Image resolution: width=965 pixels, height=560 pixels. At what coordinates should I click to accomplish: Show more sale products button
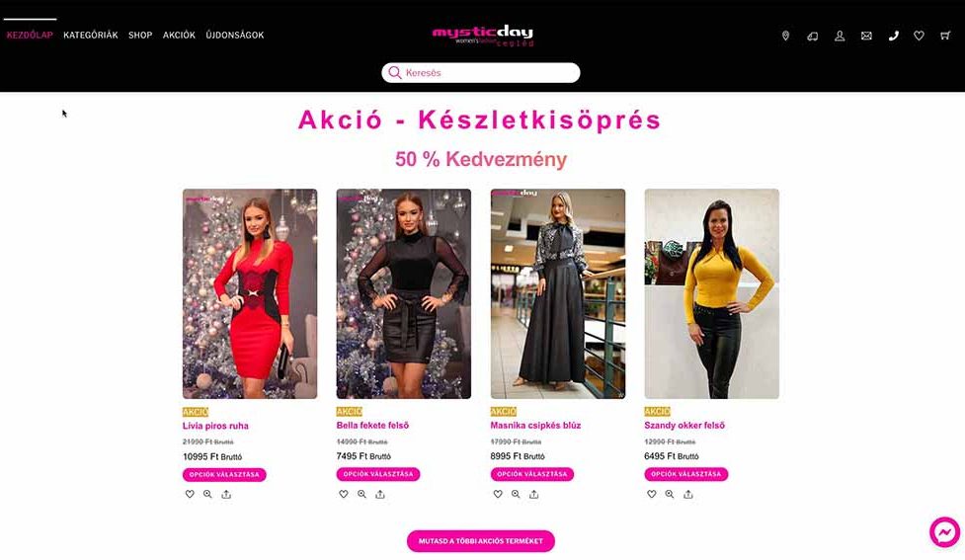[x=481, y=541]
